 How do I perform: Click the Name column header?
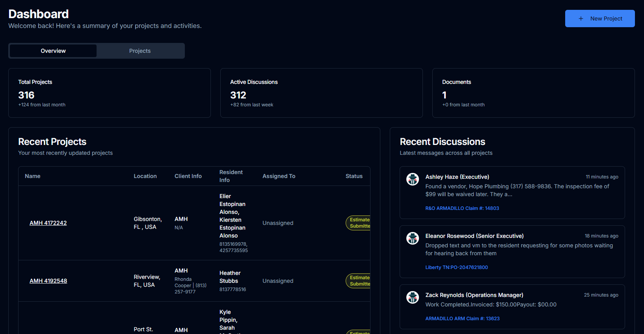(33, 176)
